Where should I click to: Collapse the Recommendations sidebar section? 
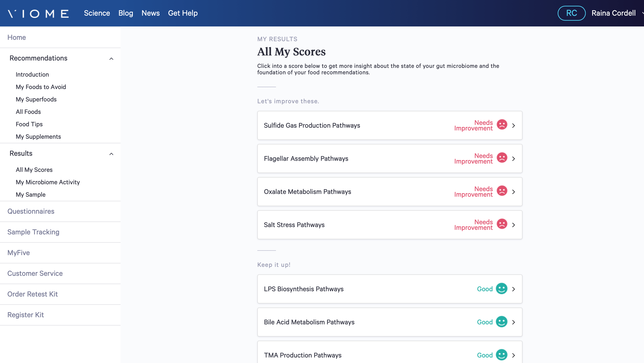pyautogui.click(x=111, y=58)
